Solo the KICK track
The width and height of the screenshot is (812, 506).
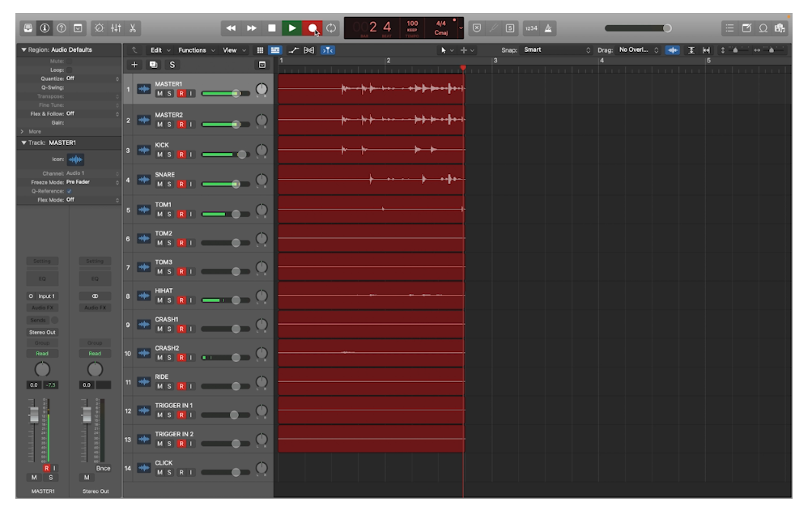point(169,155)
